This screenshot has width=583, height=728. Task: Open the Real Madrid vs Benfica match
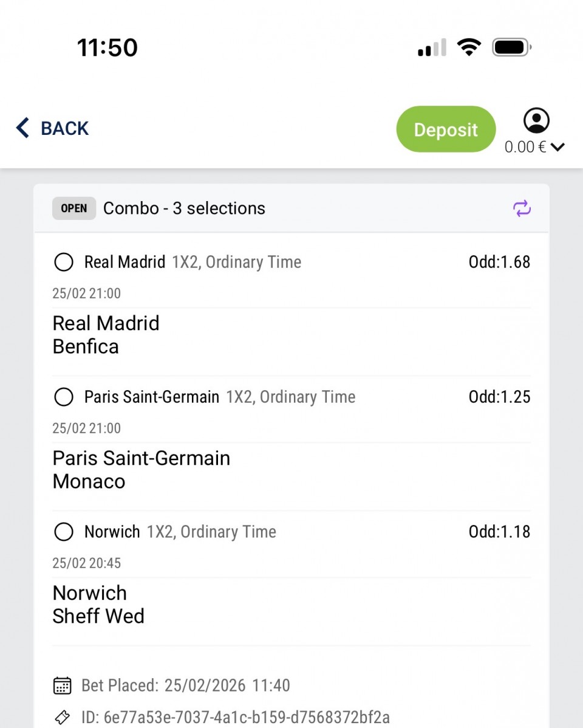106,335
